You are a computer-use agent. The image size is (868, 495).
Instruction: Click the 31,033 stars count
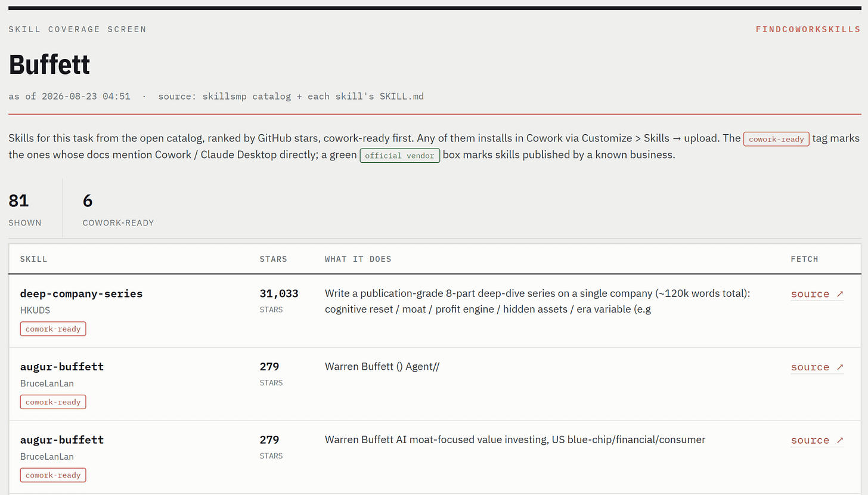(279, 293)
